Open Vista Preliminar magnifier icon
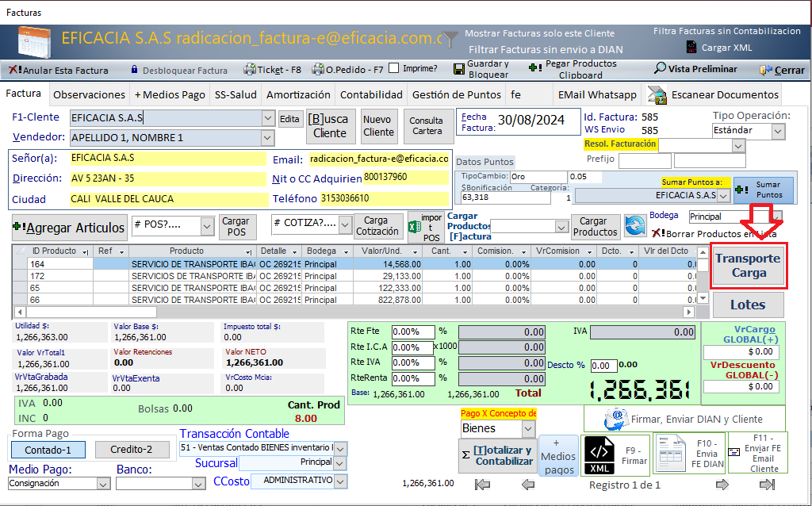Viewport: 812px width, 506px height. 661,68
